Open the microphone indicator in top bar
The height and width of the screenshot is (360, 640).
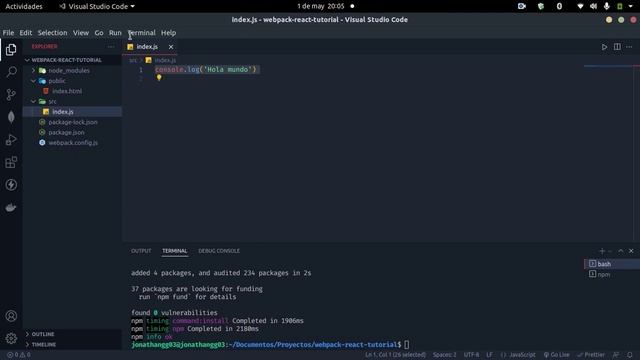[x=607, y=6]
